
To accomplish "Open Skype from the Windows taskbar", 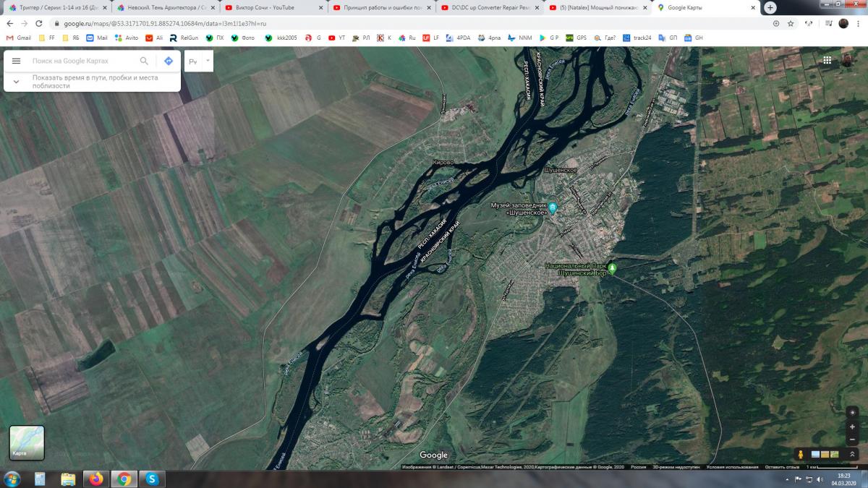I will (x=152, y=479).
